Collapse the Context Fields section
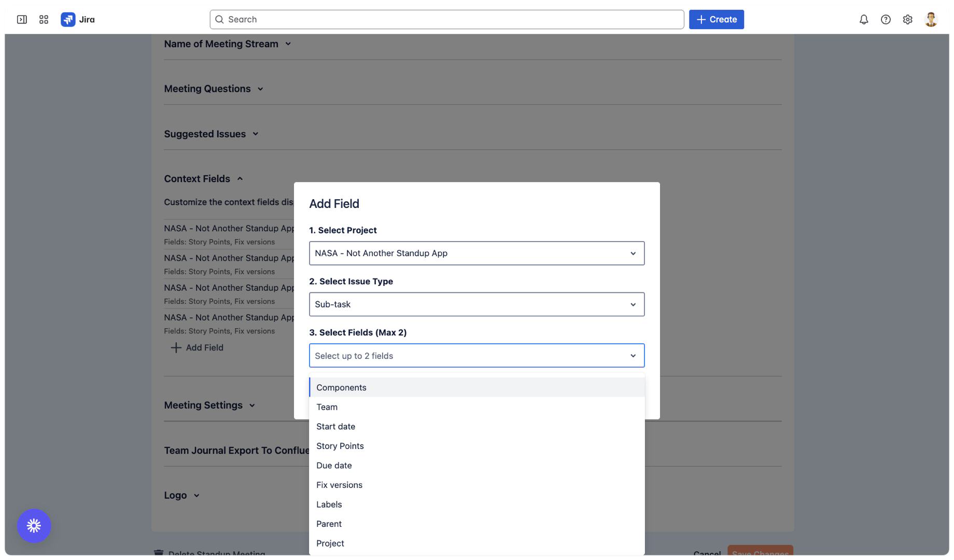954x560 pixels. click(x=204, y=178)
